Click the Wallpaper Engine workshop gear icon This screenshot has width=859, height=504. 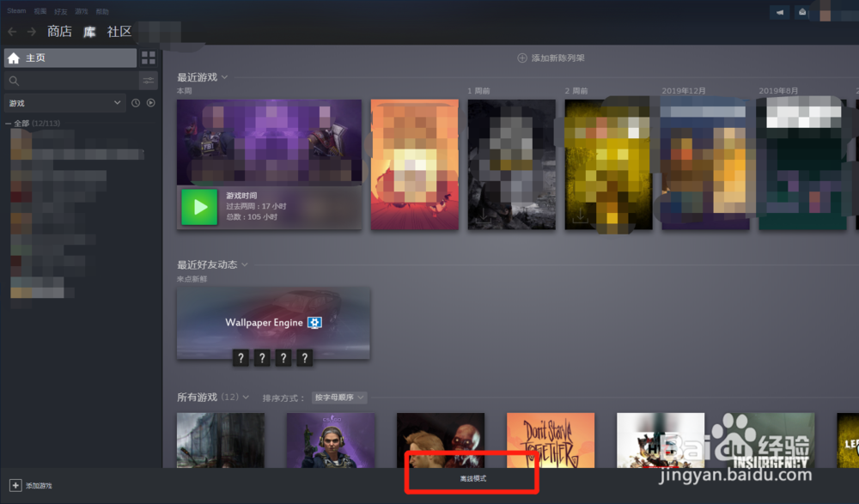pyautogui.click(x=314, y=323)
